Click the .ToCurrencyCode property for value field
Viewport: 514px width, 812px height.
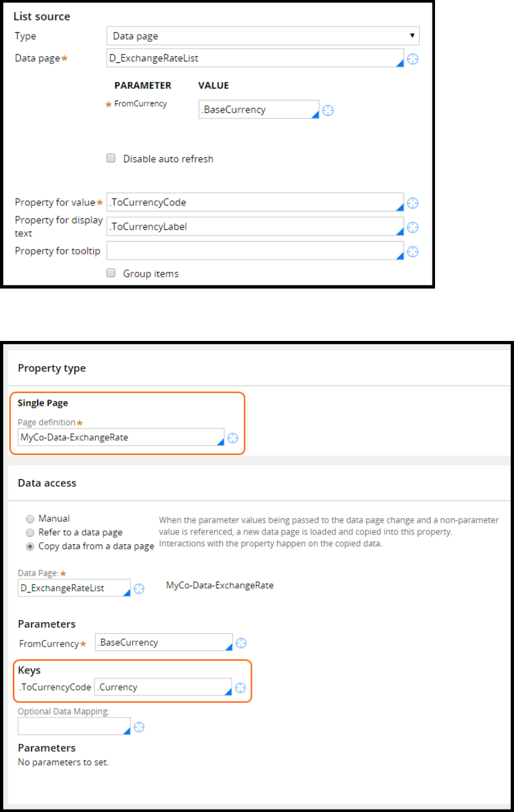[x=255, y=202]
